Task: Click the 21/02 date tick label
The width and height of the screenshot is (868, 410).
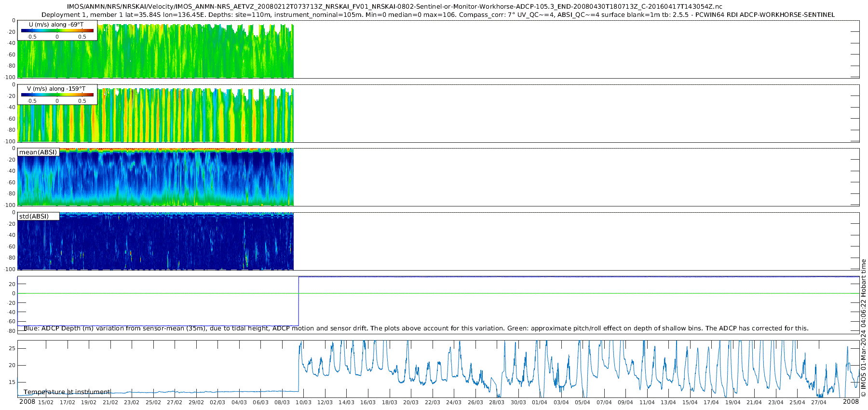Action: 110,402
